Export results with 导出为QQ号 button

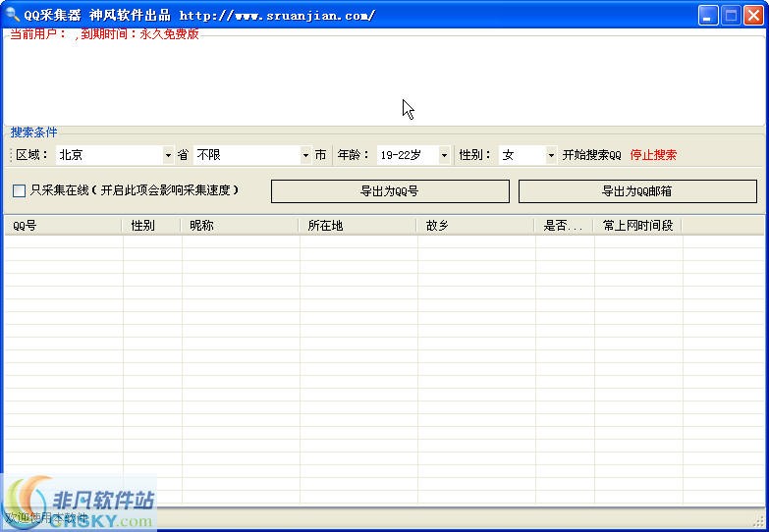pos(390,191)
